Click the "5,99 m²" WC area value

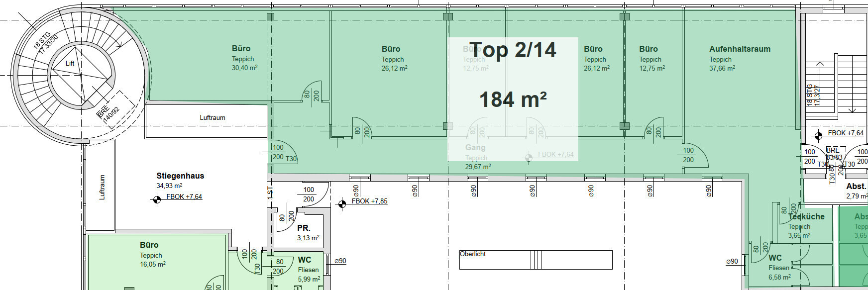[309, 279]
